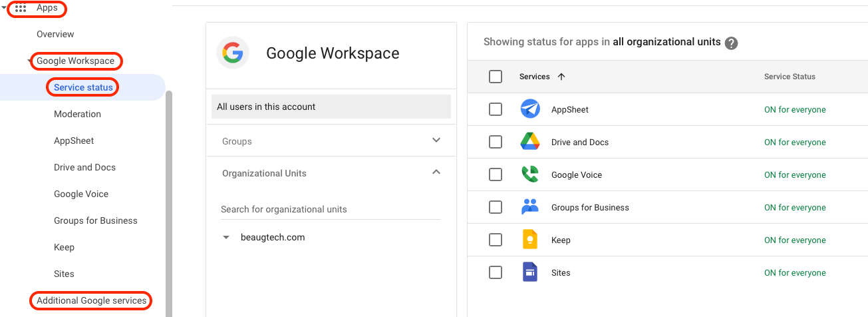
Task: Open Moderation in the sidebar
Action: [77, 114]
